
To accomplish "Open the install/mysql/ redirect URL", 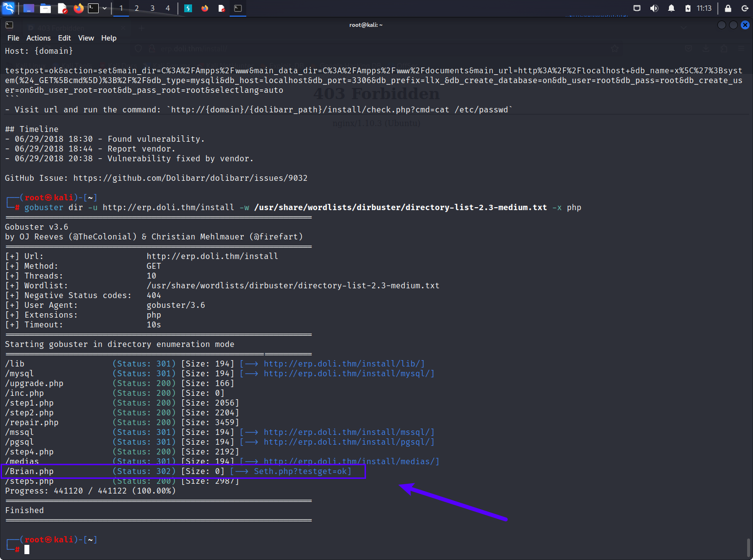I will tap(347, 373).
